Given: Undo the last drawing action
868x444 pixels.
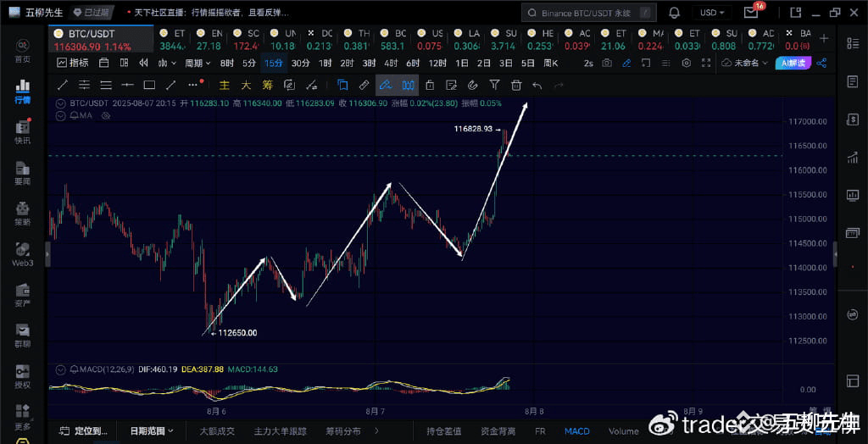Looking at the screenshot, I should pos(537,85).
